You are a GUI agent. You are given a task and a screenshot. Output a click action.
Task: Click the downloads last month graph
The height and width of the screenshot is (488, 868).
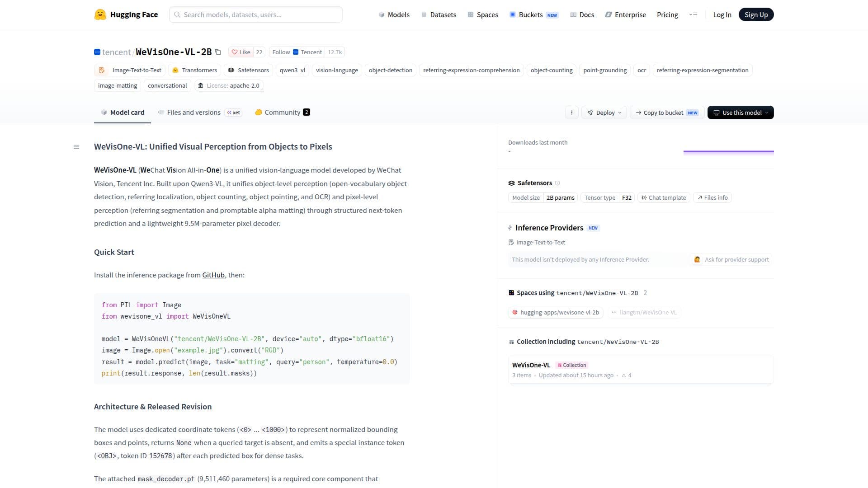coord(728,152)
